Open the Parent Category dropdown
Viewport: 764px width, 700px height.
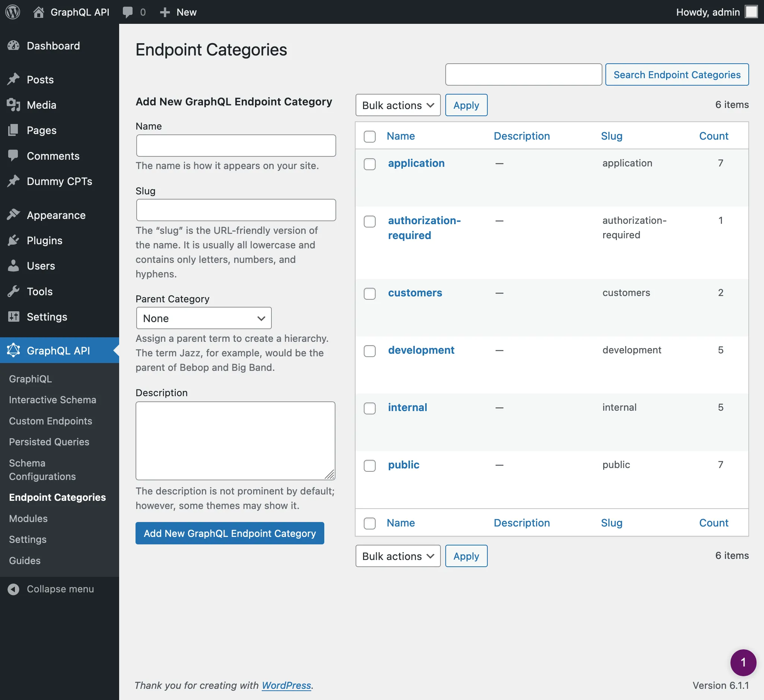(x=204, y=317)
